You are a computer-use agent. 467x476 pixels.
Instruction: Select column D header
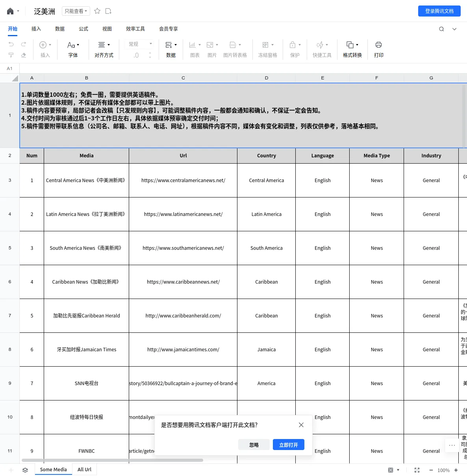tap(267, 78)
